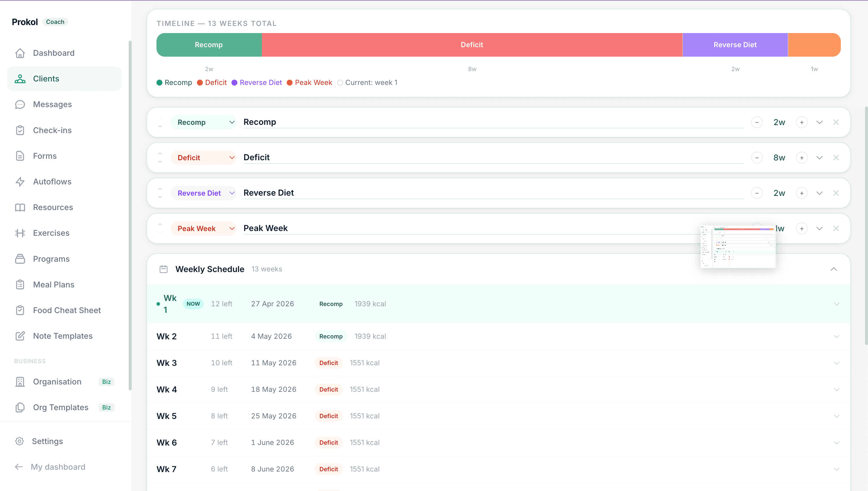The height and width of the screenshot is (491, 868).
Task: Increase Deficit duration with plus button
Action: click(x=802, y=158)
